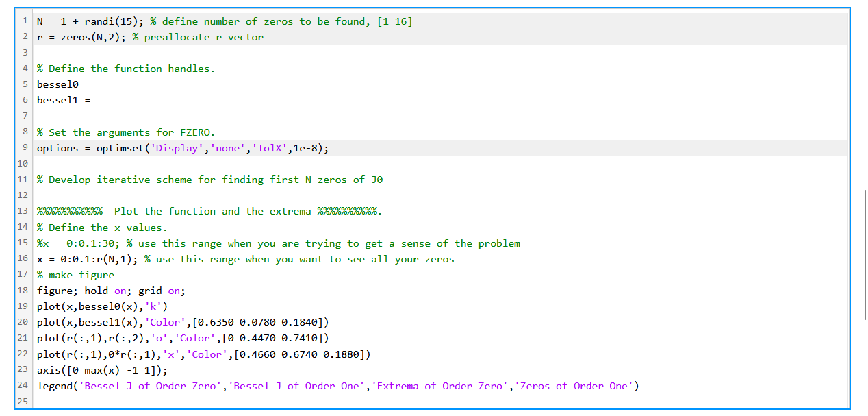Image resolution: width=868 pixels, height=416 pixels.
Task: Click the "plot(x,bessel0(x),'k')" line
Action: point(102,306)
